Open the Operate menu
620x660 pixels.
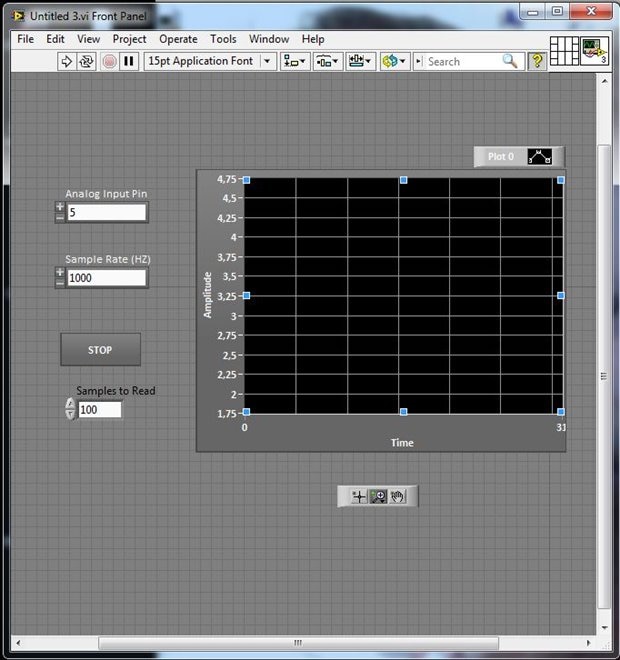tap(178, 39)
